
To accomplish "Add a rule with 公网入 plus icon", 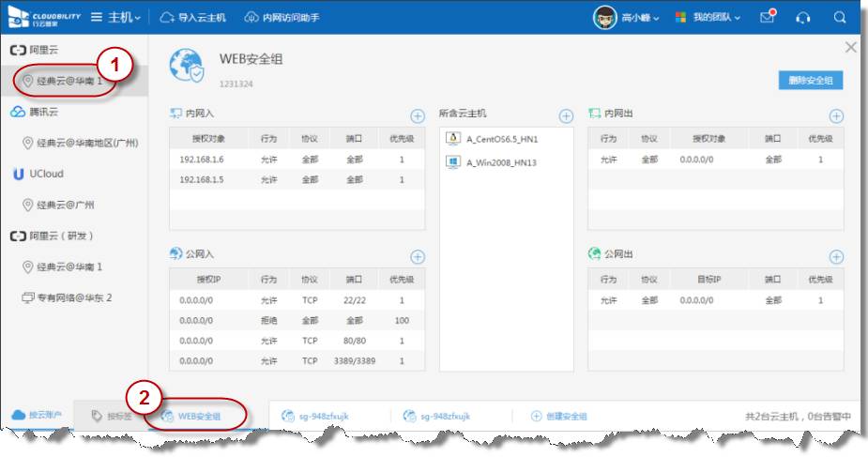I will tap(419, 256).
